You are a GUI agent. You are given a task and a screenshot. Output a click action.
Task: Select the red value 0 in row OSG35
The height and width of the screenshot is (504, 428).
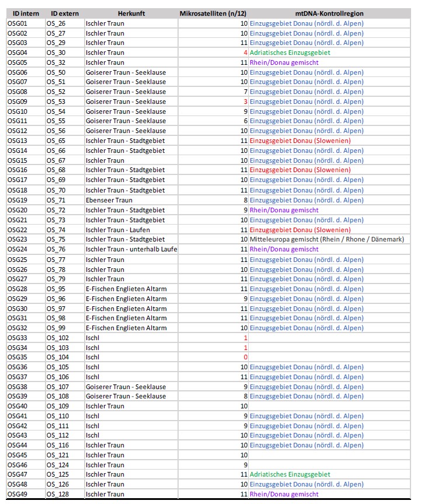pos(245,357)
